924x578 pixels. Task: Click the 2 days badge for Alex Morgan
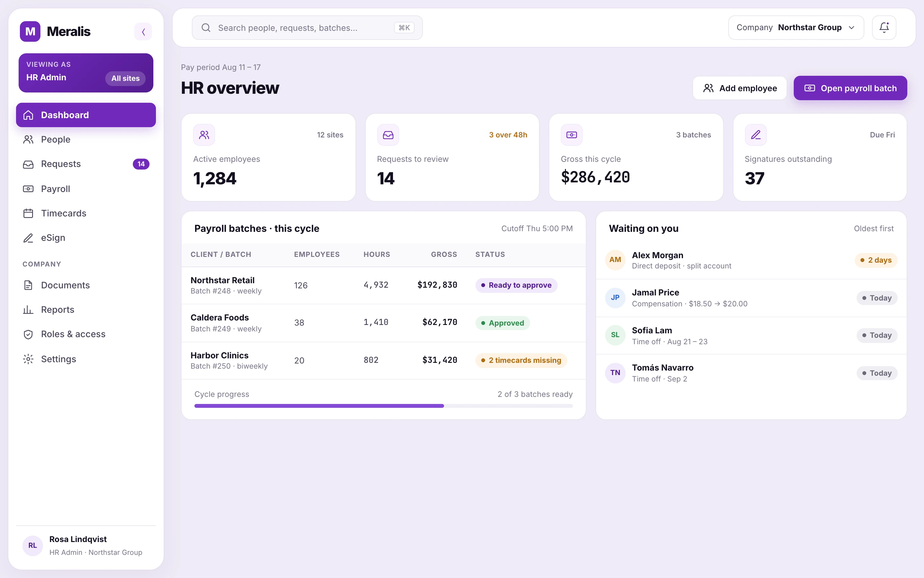[876, 260]
